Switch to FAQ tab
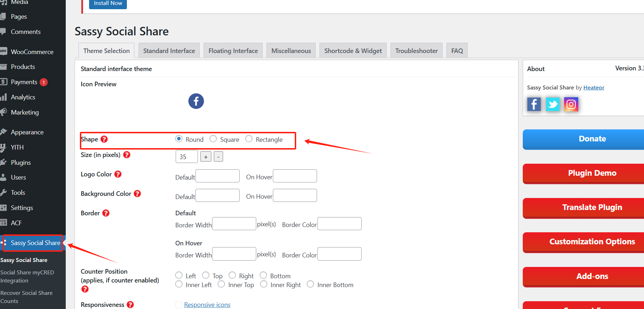 (457, 51)
